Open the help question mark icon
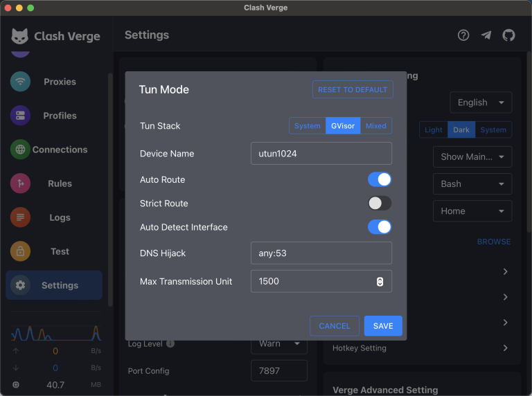This screenshot has width=532, height=396. pos(463,35)
